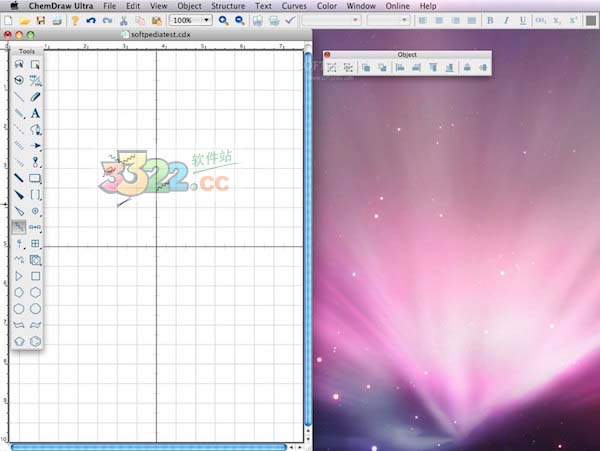
Task: Select the Chemical Symbols tool
Action: [x=35, y=211]
